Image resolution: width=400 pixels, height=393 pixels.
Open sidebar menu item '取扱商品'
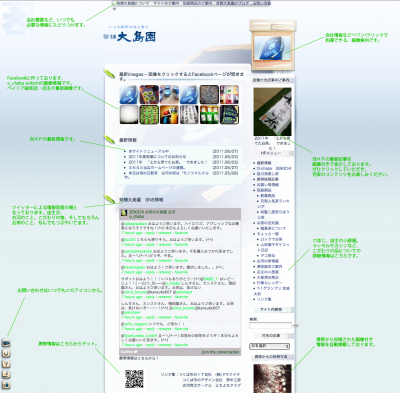click(264, 190)
